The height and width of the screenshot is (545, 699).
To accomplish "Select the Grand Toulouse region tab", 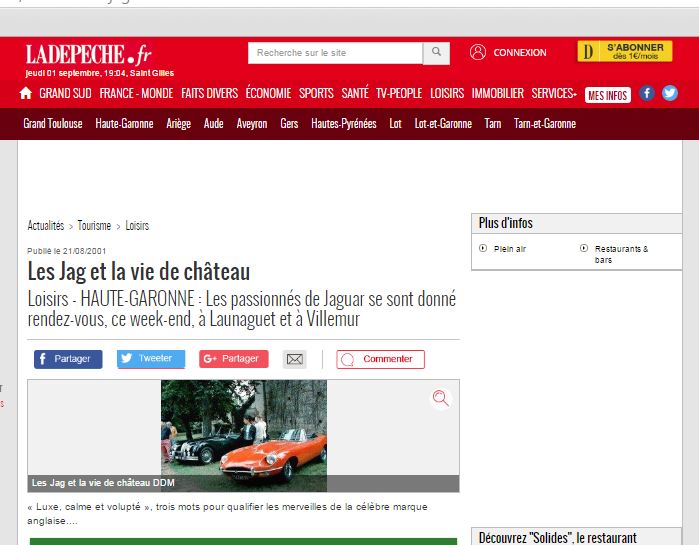I will 53,123.
